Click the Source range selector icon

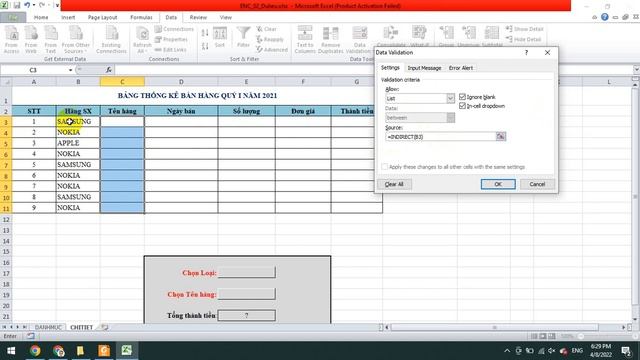[x=501, y=137]
